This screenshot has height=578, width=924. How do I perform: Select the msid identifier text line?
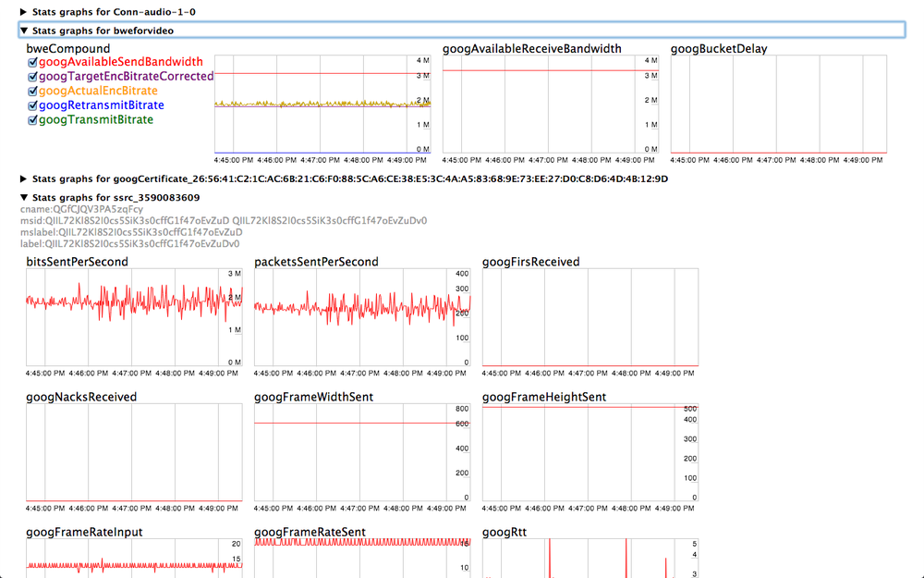point(222,221)
